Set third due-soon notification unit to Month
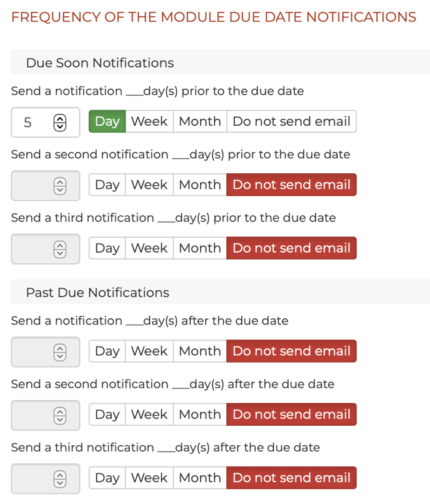Screen dimensions: 430x504 point(199,248)
